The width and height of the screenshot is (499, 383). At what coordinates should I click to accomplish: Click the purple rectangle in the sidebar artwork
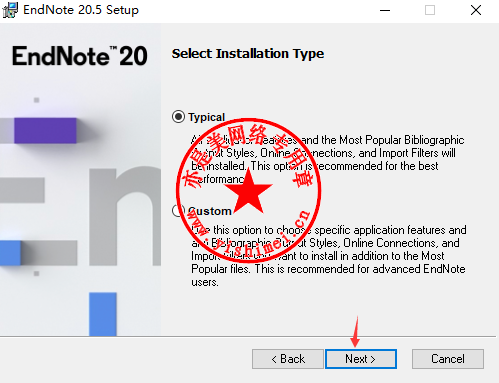pos(45,130)
